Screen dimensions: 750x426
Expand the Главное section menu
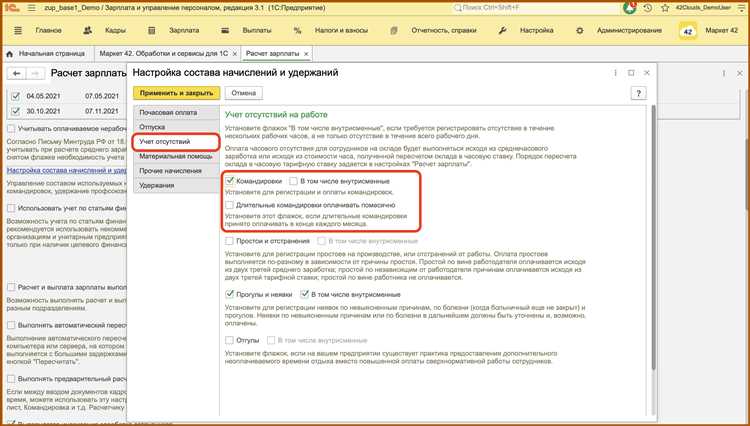click(39, 32)
